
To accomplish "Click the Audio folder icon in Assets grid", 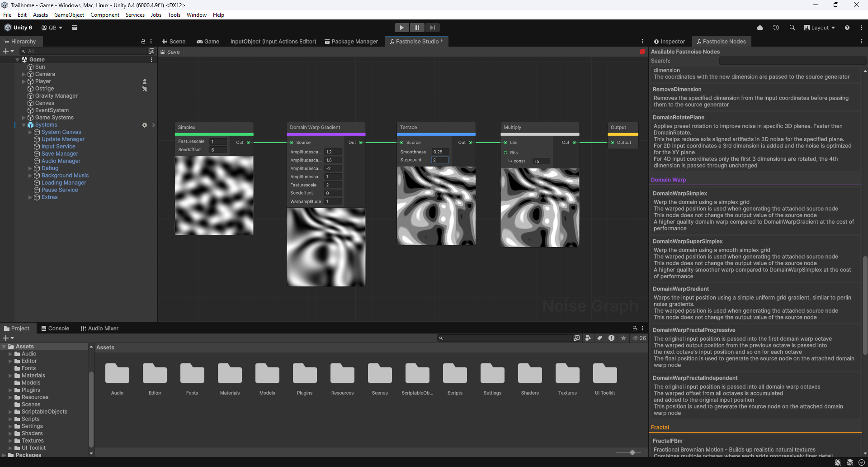I will point(117,374).
